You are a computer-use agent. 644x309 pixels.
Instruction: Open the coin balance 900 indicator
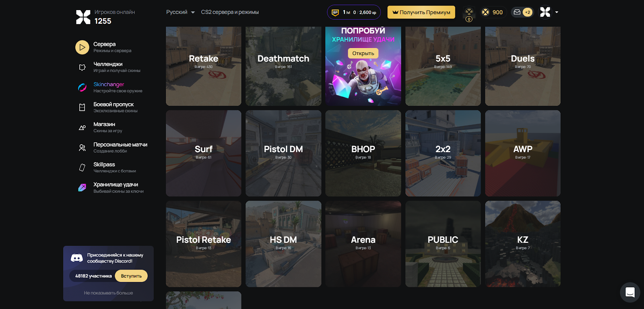point(492,12)
